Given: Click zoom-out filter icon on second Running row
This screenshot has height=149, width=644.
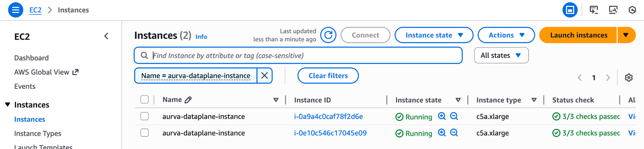Looking at the screenshot, I should pos(454,133).
